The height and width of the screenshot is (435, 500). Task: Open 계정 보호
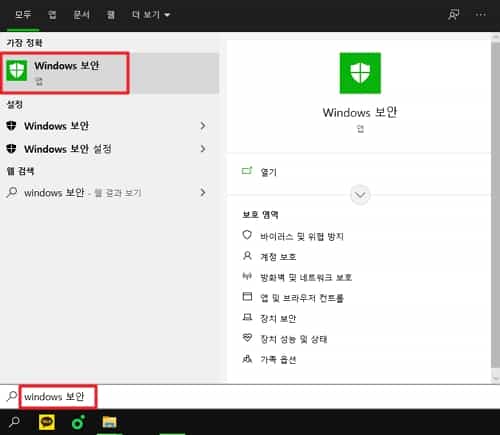point(278,257)
